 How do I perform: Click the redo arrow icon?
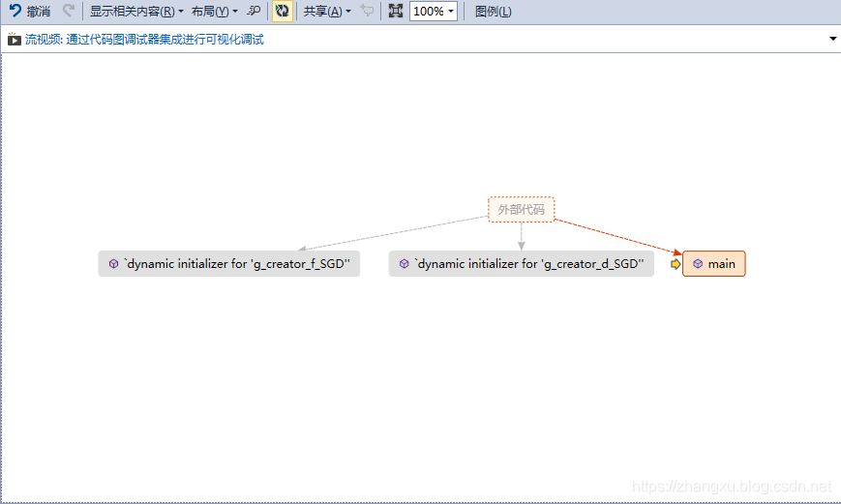(x=68, y=11)
